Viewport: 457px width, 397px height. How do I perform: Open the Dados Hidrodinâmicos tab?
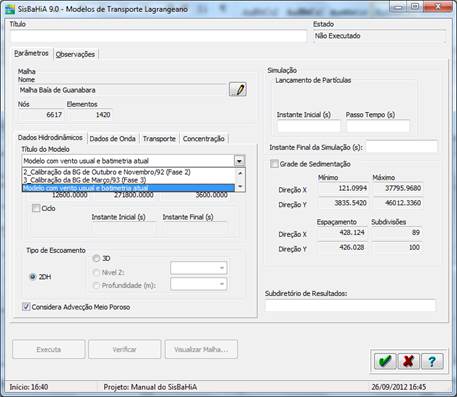[x=50, y=138]
